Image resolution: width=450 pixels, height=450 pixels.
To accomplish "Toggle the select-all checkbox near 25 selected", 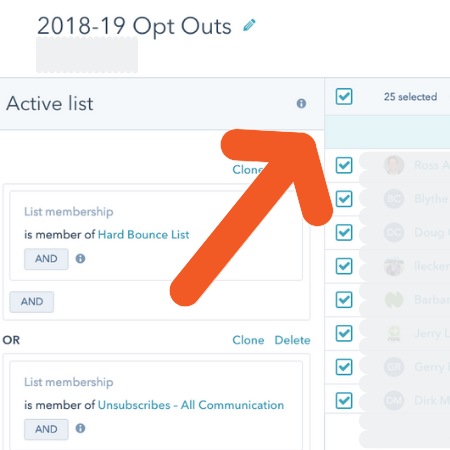I will pyautogui.click(x=344, y=97).
